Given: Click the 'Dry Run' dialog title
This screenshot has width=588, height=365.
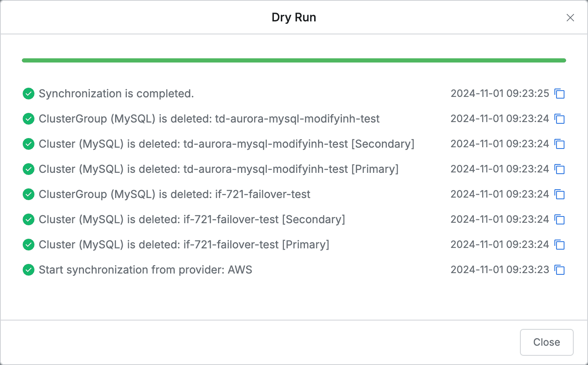Looking at the screenshot, I should (294, 18).
